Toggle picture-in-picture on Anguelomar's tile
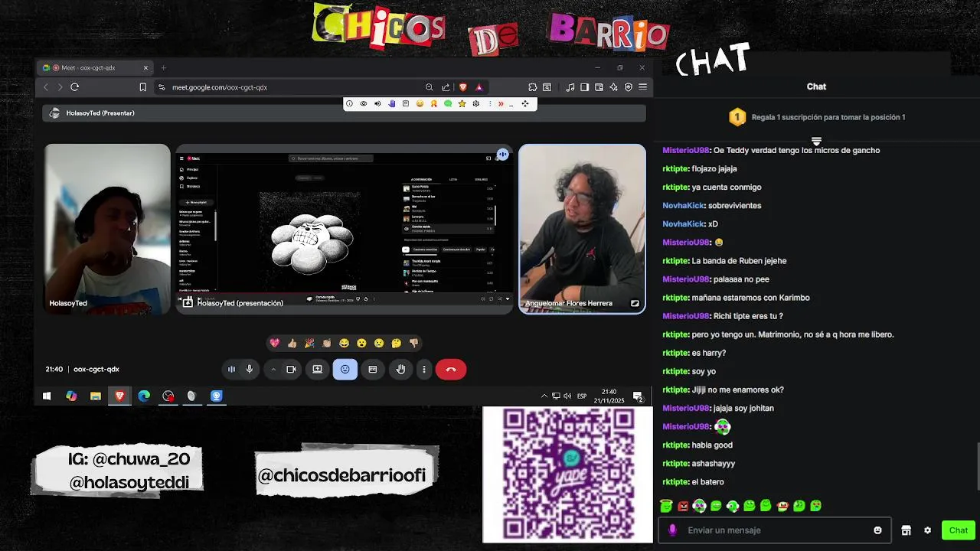This screenshot has width=980, height=551. (x=635, y=303)
